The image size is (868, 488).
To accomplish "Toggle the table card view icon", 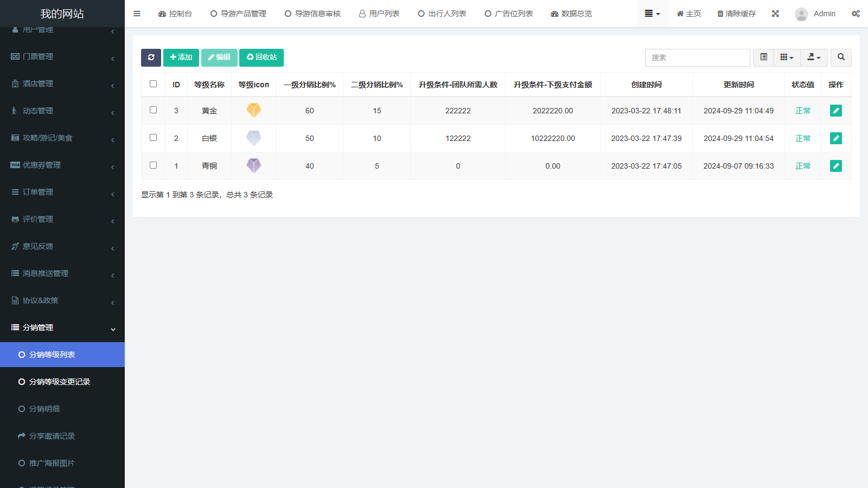I will (x=763, y=57).
